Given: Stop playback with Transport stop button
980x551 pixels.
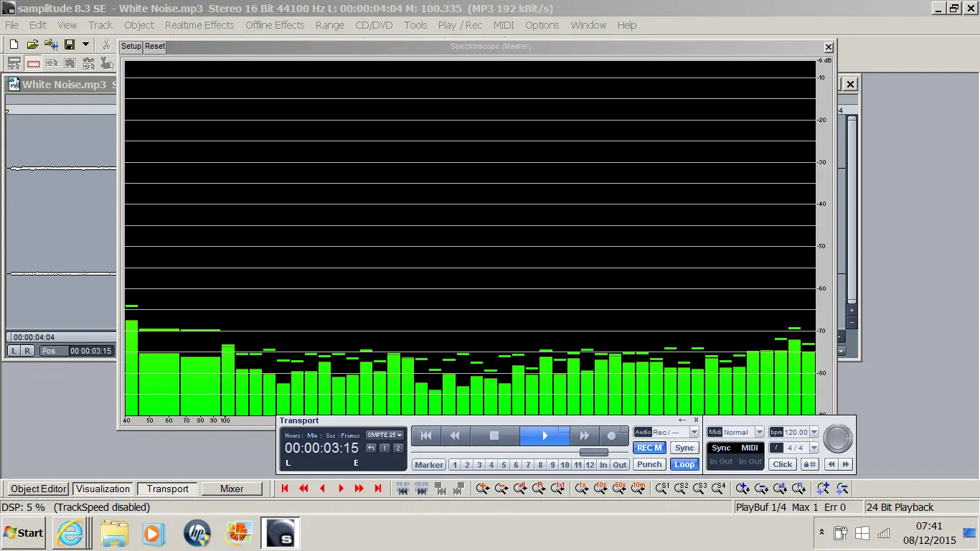Looking at the screenshot, I should coord(494,435).
